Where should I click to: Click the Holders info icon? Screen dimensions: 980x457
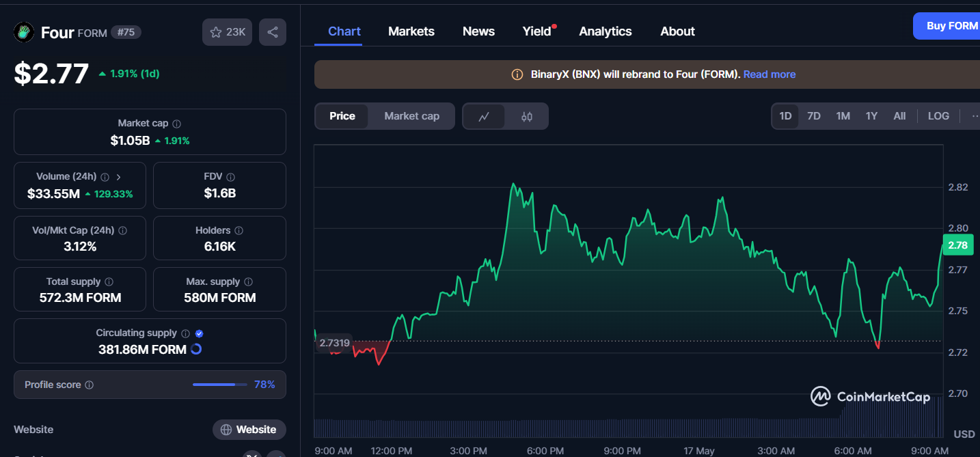click(x=239, y=231)
